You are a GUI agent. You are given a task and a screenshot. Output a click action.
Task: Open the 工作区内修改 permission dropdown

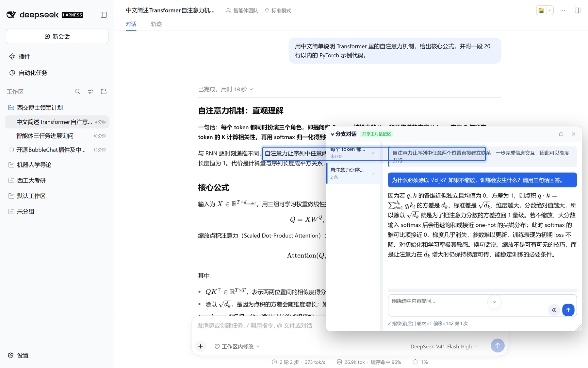tap(237, 346)
